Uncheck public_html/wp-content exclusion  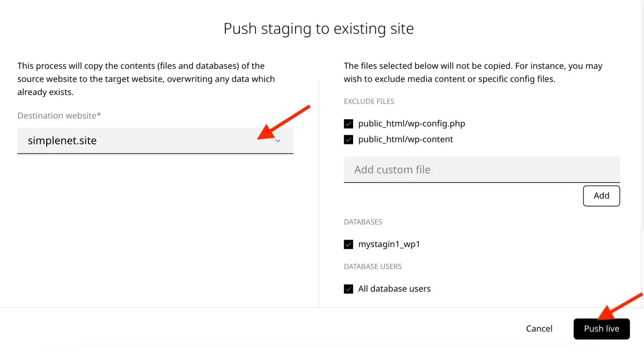pyautogui.click(x=348, y=139)
